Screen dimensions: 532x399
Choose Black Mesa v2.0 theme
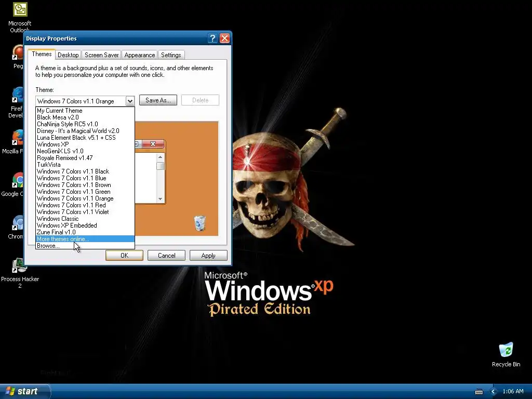point(85,117)
